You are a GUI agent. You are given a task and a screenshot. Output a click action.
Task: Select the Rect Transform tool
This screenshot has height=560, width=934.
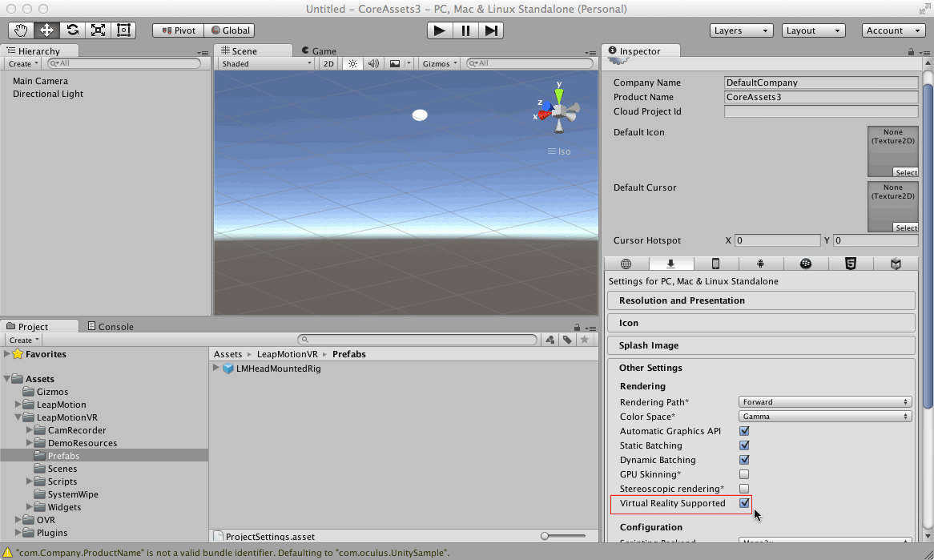point(124,30)
